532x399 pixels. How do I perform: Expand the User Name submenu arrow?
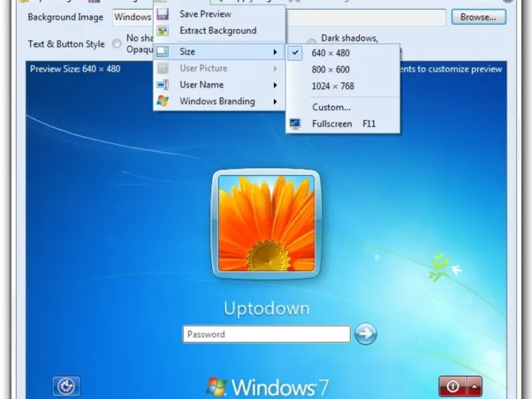[275, 85]
